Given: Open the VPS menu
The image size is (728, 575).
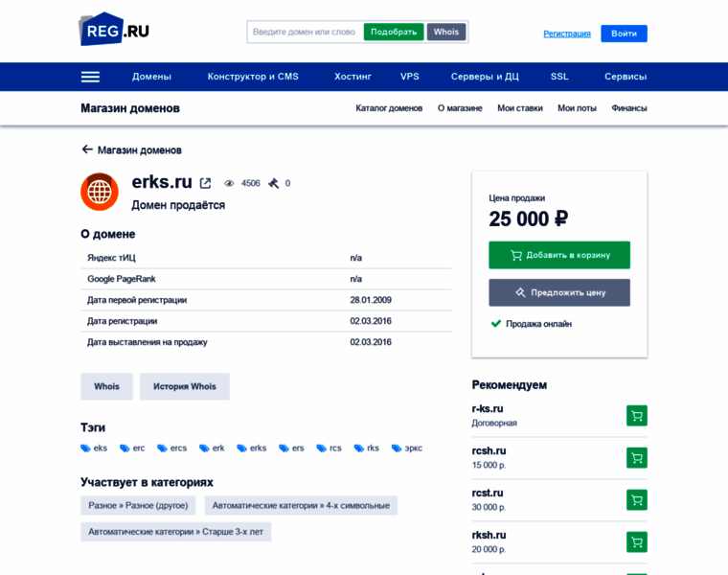Looking at the screenshot, I should pyautogui.click(x=410, y=77).
